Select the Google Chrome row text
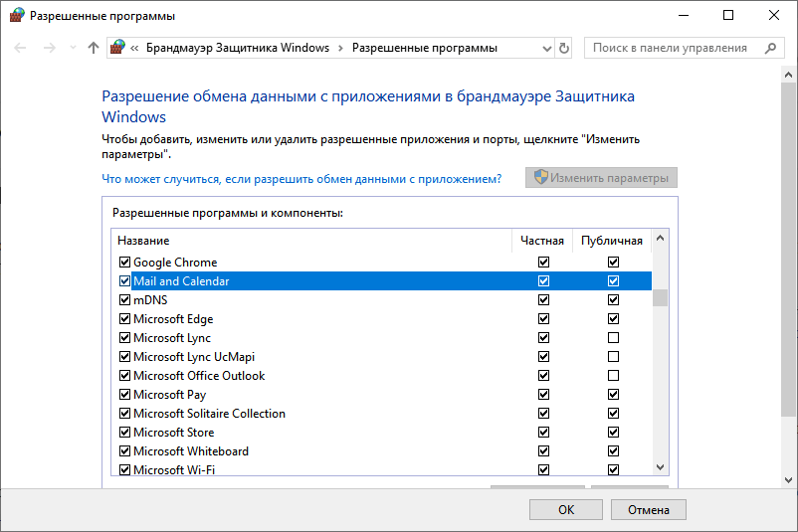Image resolution: width=798 pixels, height=532 pixels. [175, 263]
